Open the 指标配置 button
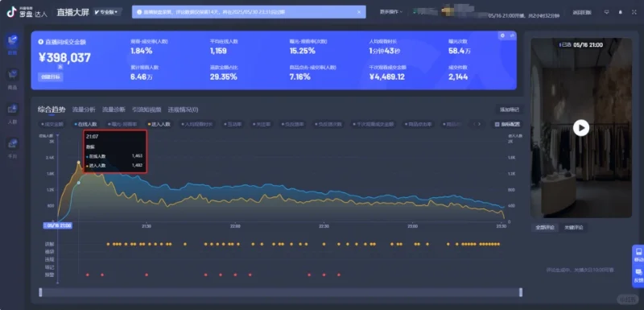Image resolution: width=644 pixels, height=310 pixels. click(x=507, y=124)
